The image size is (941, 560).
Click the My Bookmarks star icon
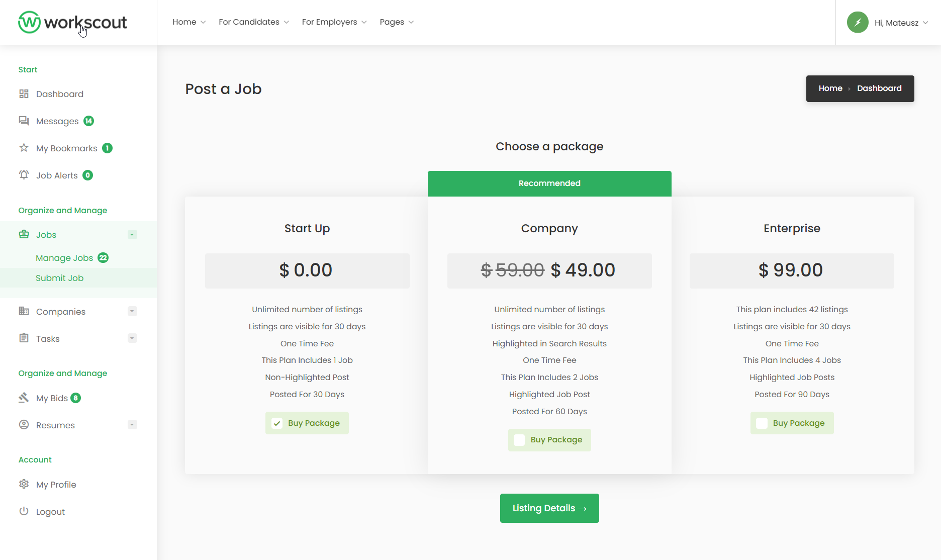(x=24, y=148)
